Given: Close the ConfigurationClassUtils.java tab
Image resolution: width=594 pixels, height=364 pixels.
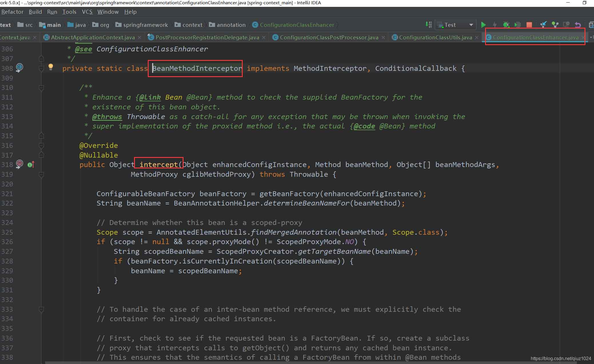Looking at the screenshot, I should coord(477,37).
